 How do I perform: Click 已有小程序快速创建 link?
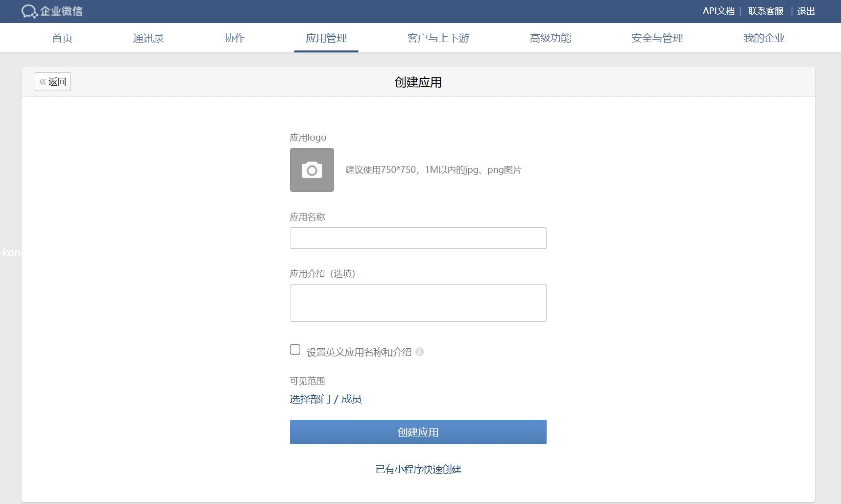tap(418, 469)
